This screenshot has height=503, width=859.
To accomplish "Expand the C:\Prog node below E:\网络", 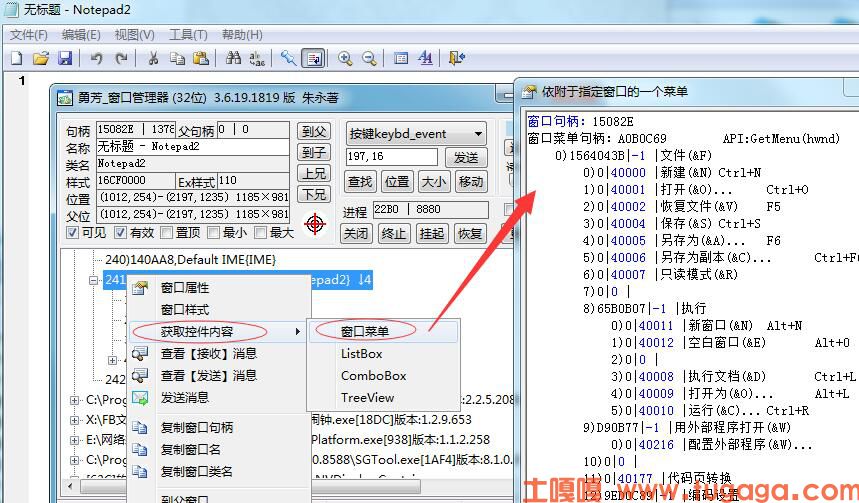I will [x=75, y=460].
